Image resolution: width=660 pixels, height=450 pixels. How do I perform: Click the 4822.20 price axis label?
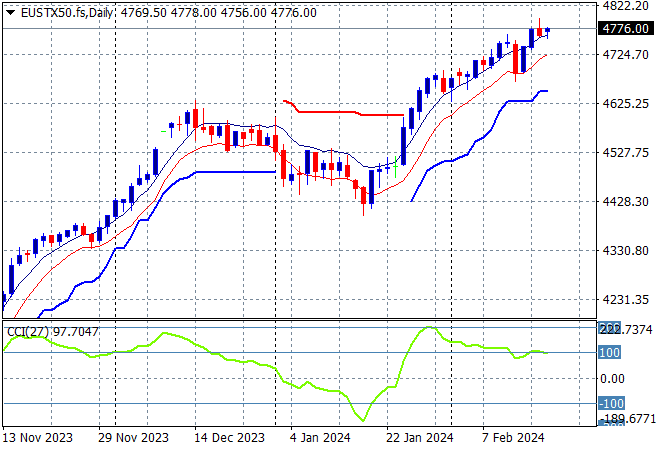(x=625, y=6)
